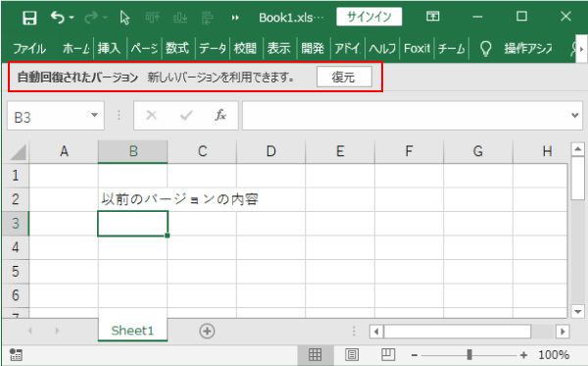588x366 pixels.
Task: Open the Name Box dropdown arrow
Action: pos(94,115)
